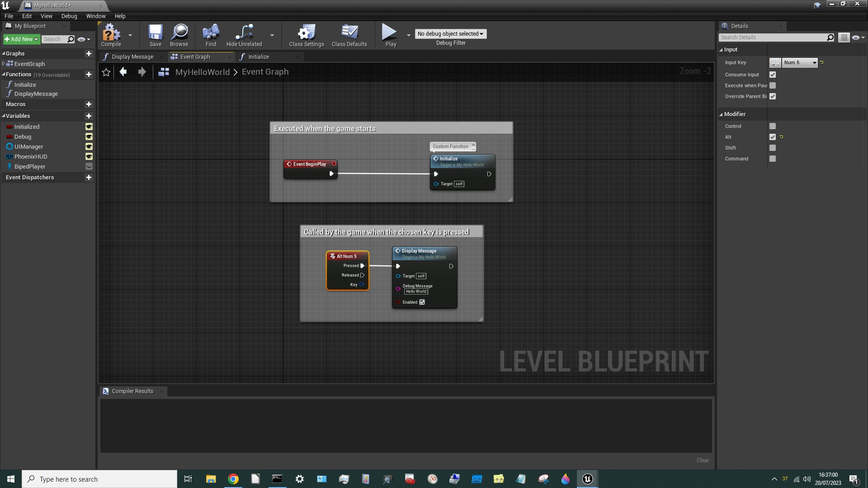Uncheck Enabled on Display Message node

tap(422, 302)
